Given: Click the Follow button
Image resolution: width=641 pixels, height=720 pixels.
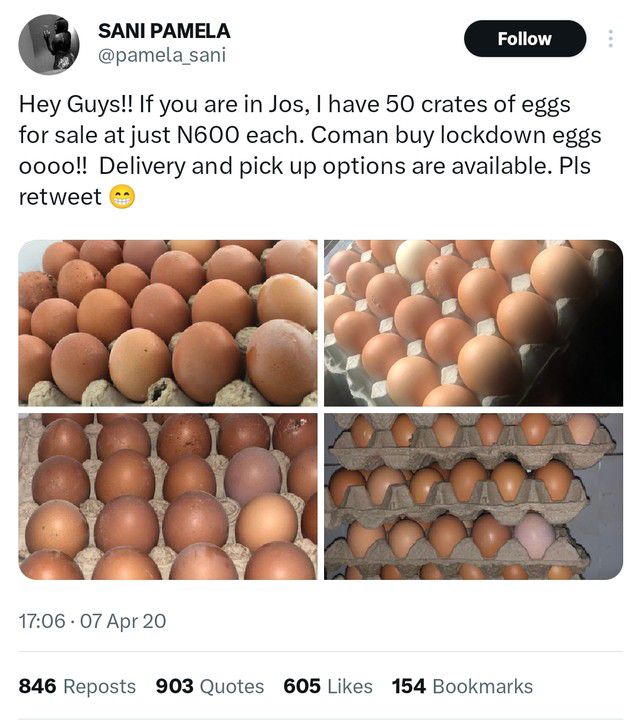Looking at the screenshot, I should (x=524, y=39).
